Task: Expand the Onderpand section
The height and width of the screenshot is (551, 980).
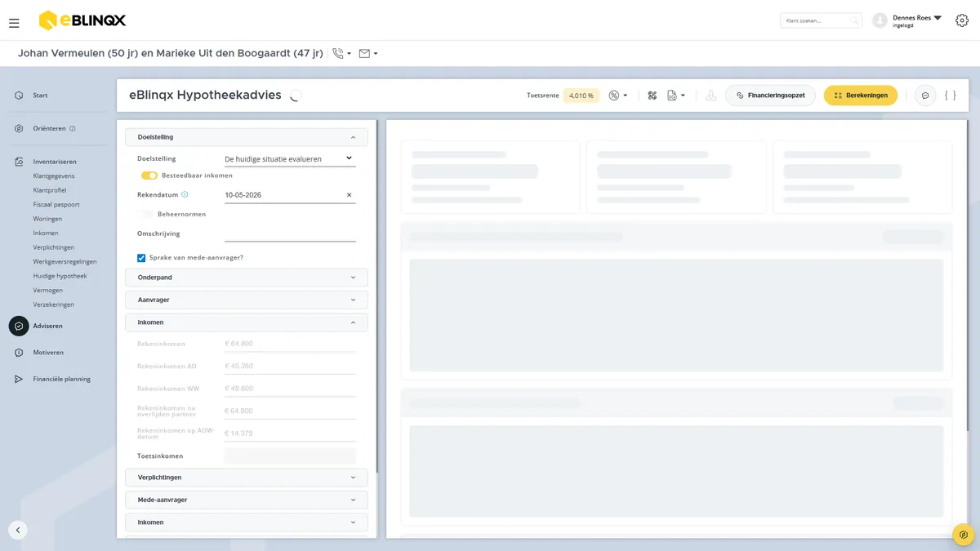Action: tap(247, 278)
